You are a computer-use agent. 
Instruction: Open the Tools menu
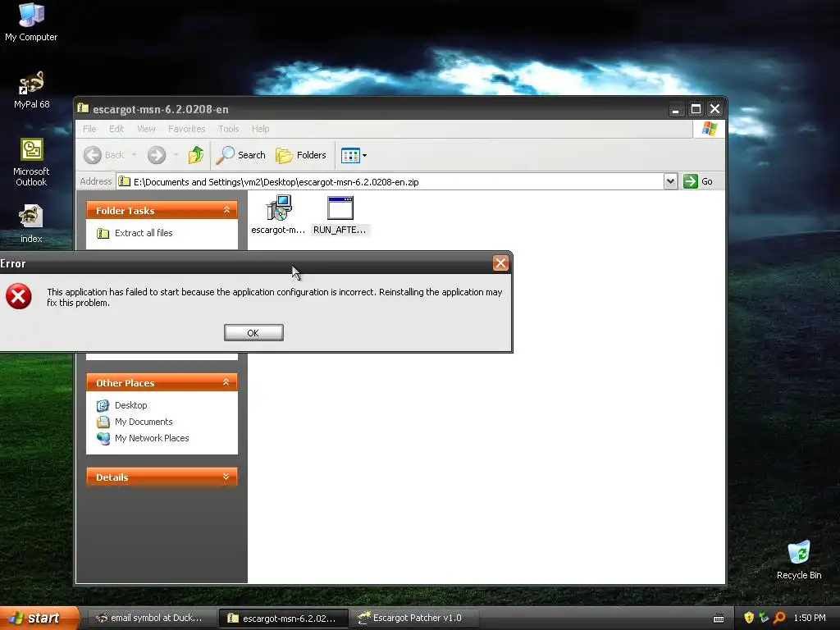(x=228, y=129)
